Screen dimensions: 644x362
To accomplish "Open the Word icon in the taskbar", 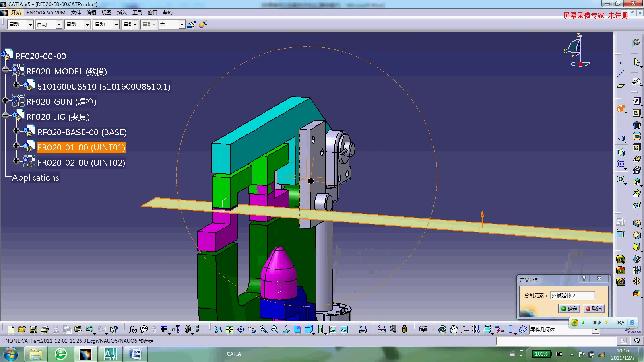I will click(135, 354).
